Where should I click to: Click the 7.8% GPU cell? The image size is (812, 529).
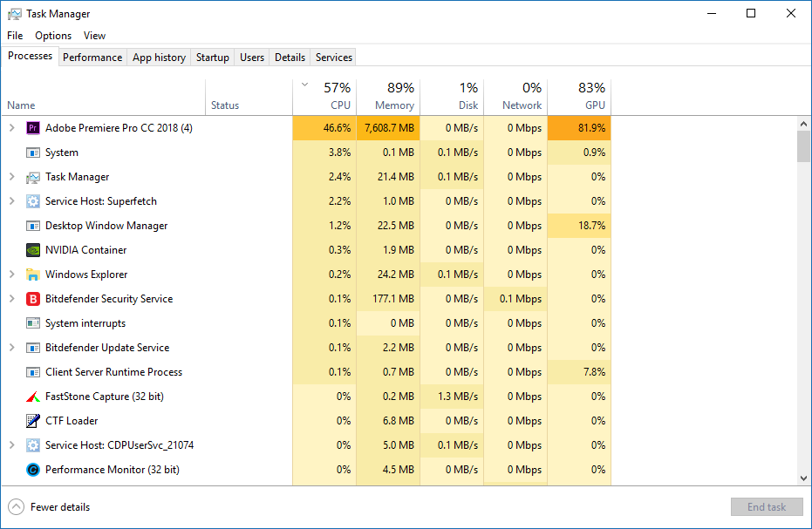579,372
